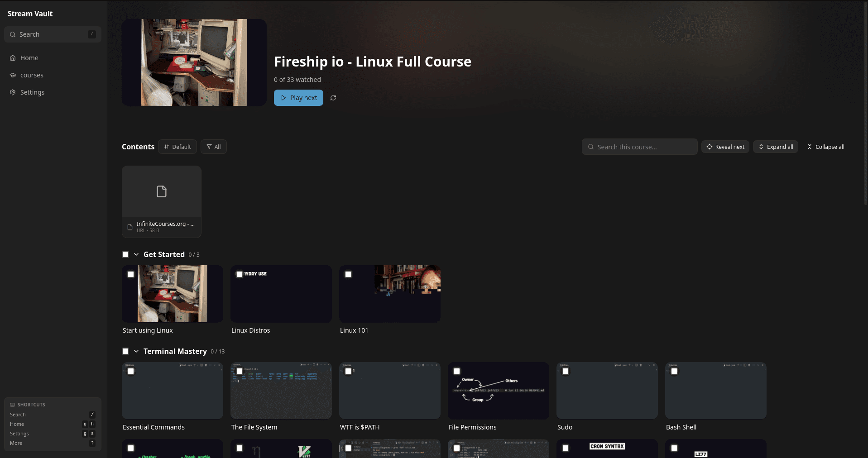Click the Search this course input

[639, 147]
